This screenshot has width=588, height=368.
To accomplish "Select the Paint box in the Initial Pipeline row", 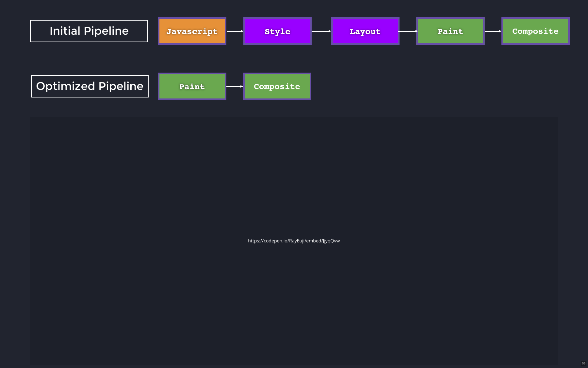I will click(x=450, y=31).
